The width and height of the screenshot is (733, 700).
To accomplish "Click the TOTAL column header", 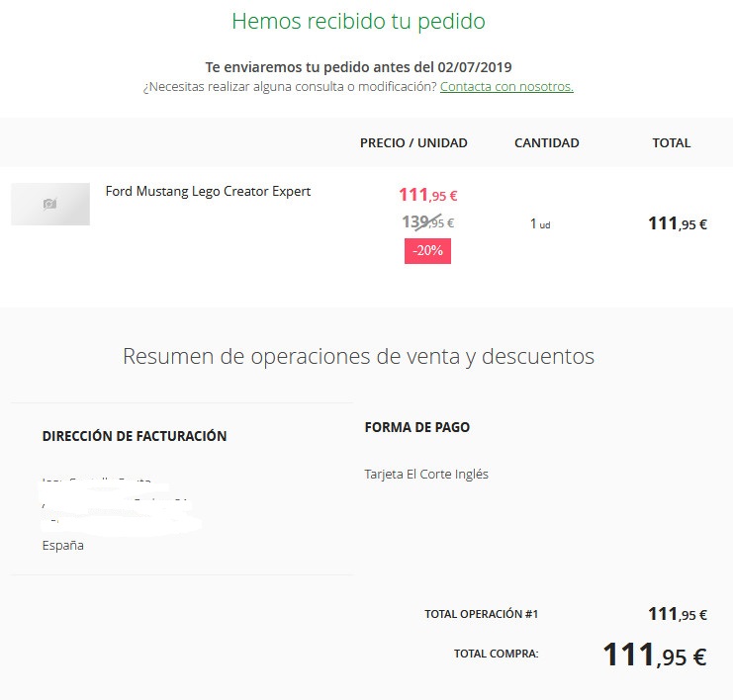I will click(x=672, y=143).
